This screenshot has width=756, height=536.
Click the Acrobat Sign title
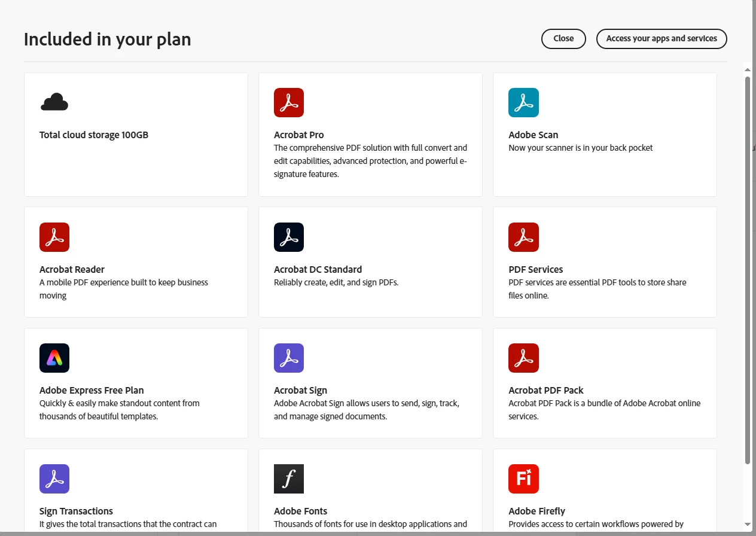tap(300, 391)
